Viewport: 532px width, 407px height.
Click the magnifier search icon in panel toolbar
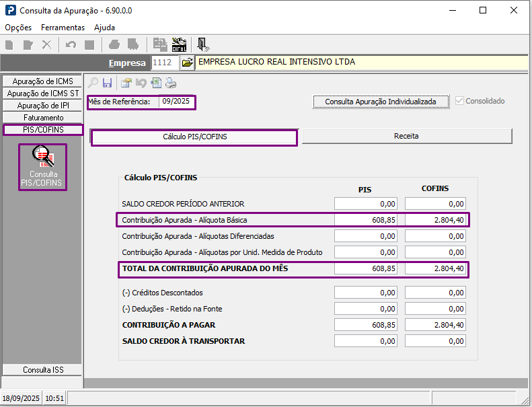coord(93,83)
